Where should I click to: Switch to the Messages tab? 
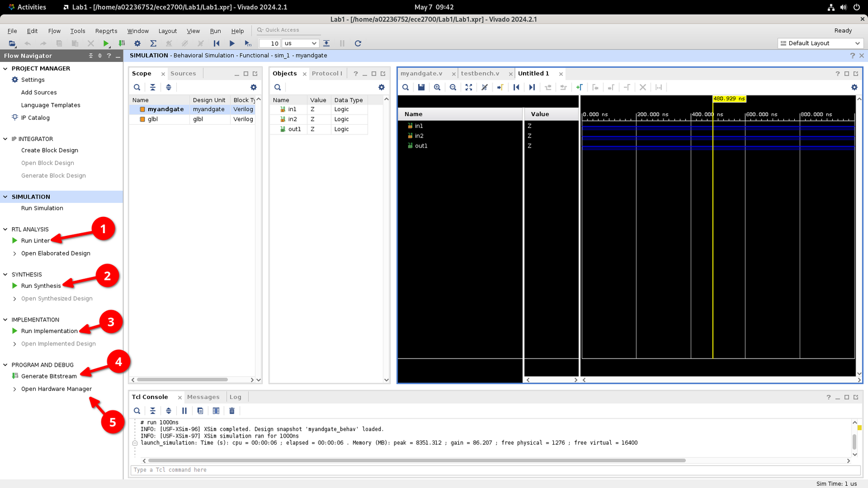pos(203,397)
